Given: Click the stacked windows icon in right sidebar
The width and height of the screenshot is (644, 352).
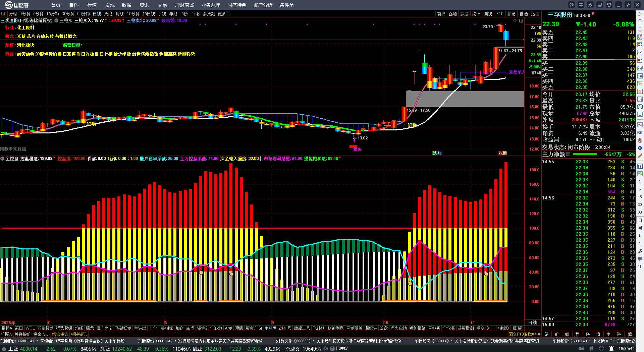Looking at the screenshot, I should (x=640, y=68).
